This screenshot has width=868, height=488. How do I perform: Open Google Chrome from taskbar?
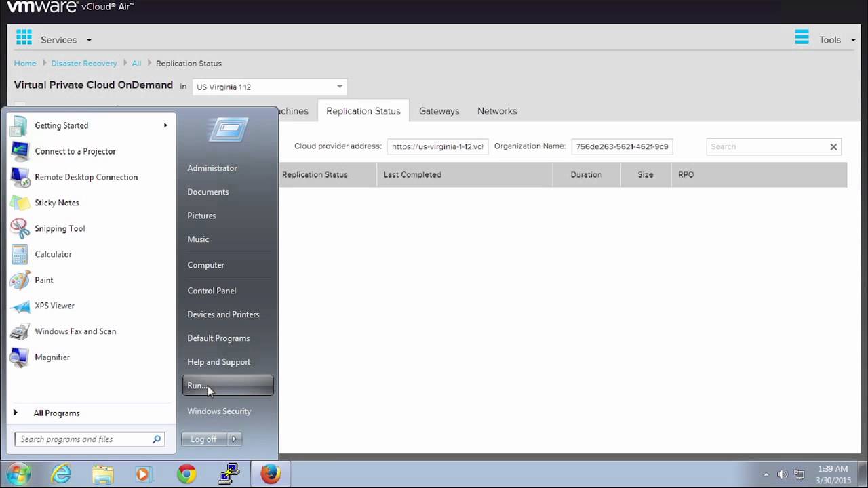(186, 474)
